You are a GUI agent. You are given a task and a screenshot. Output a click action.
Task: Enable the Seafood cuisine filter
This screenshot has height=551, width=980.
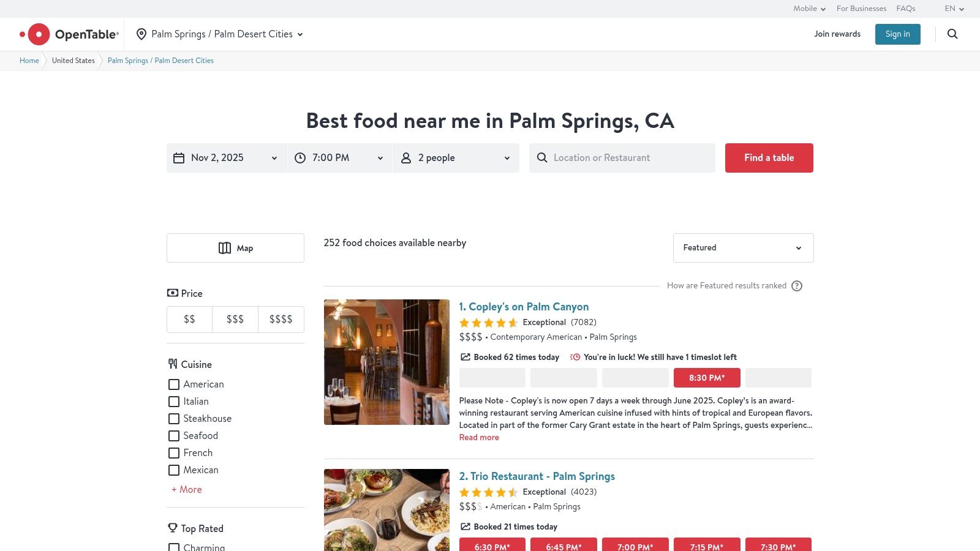click(x=174, y=436)
